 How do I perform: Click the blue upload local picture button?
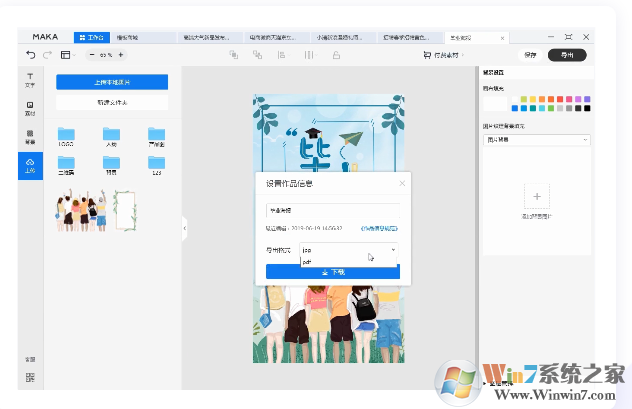(112, 82)
